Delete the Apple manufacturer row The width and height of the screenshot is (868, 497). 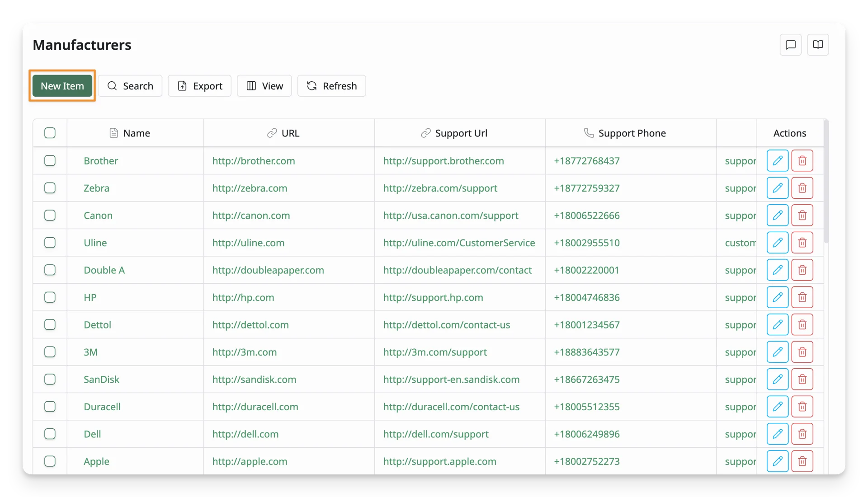click(802, 461)
